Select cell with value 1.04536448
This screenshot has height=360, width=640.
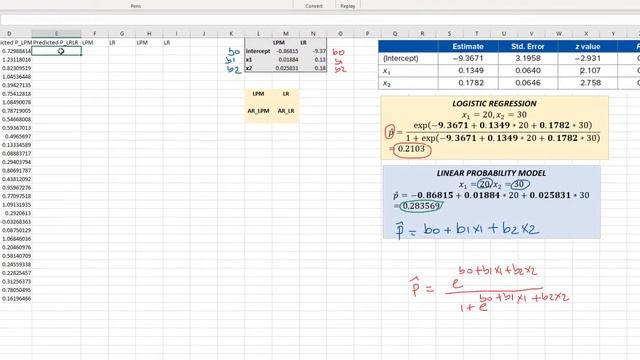16,77
